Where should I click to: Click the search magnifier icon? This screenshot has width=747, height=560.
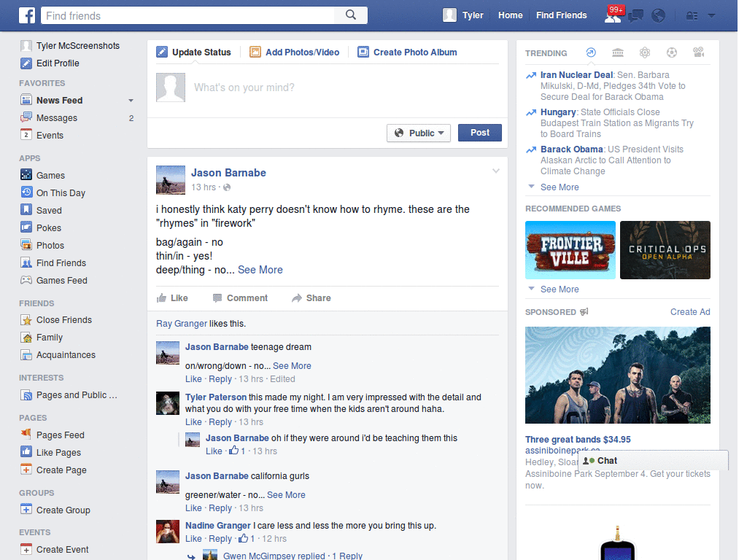(351, 15)
